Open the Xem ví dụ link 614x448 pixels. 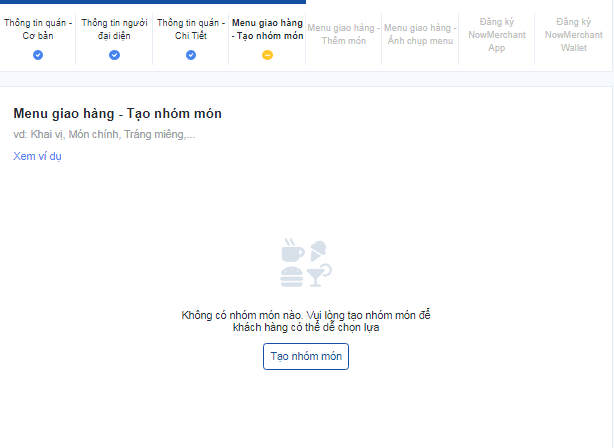click(37, 156)
